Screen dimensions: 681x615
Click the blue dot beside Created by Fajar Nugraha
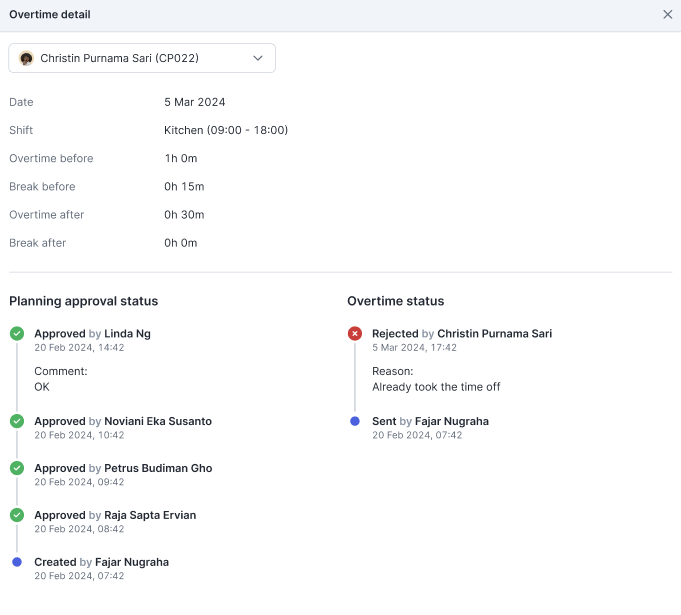coord(17,562)
